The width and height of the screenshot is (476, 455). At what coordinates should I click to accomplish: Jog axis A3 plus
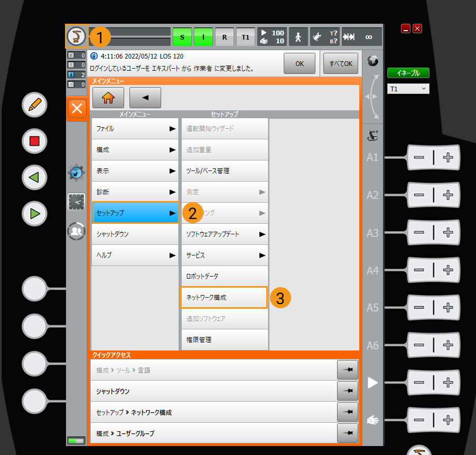(x=448, y=232)
